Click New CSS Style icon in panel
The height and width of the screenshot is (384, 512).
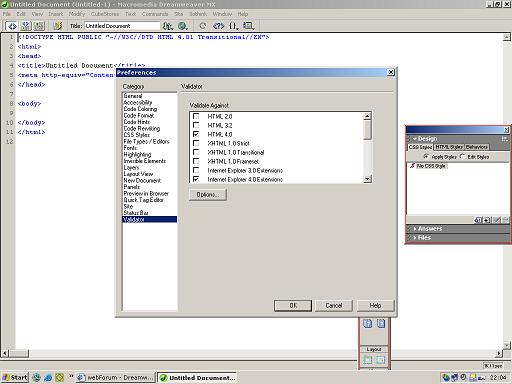pos(487,220)
